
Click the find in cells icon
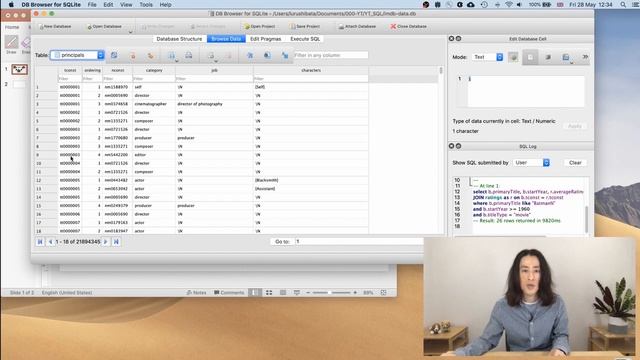coord(267,55)
